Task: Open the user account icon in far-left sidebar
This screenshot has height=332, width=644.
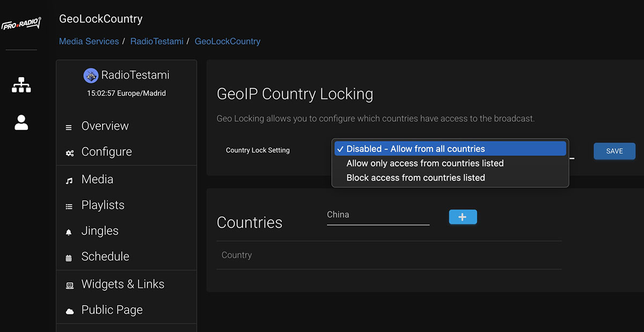Action: click(x=21, y=122)
